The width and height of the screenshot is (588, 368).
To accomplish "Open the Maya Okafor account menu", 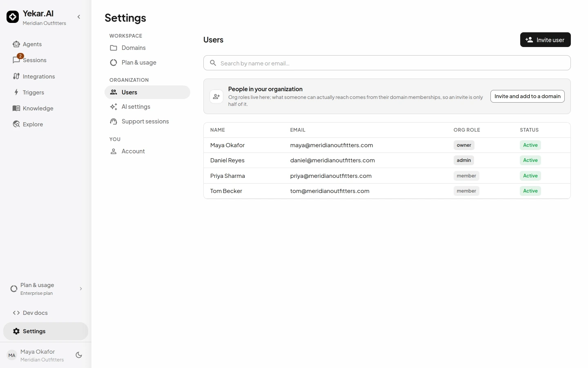I will (37, 355).
